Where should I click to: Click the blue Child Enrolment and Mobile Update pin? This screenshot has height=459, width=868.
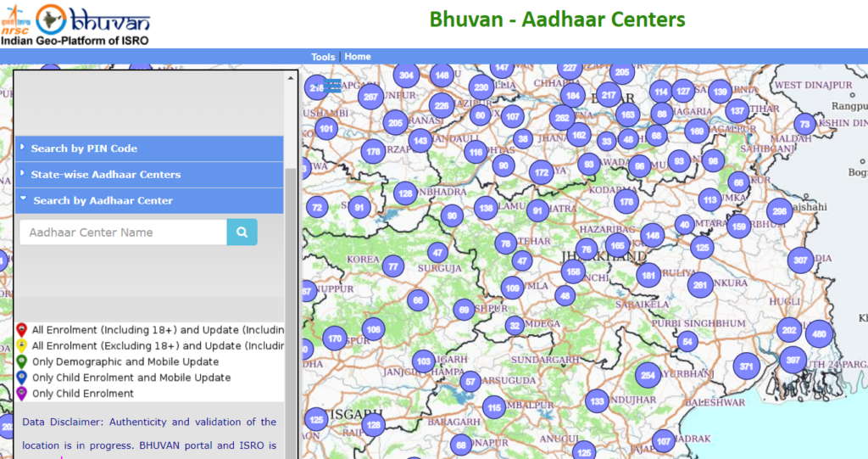[21, 378]
